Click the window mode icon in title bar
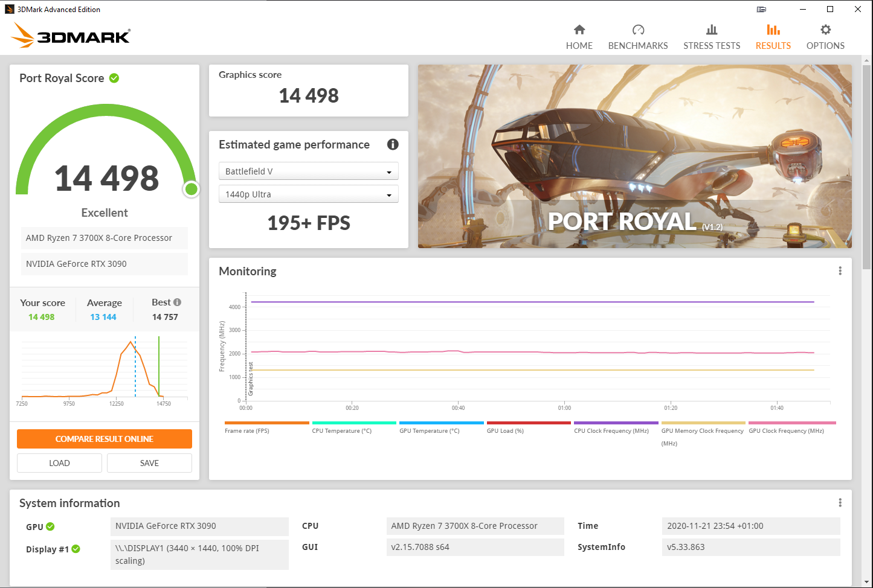 point(761,9)
